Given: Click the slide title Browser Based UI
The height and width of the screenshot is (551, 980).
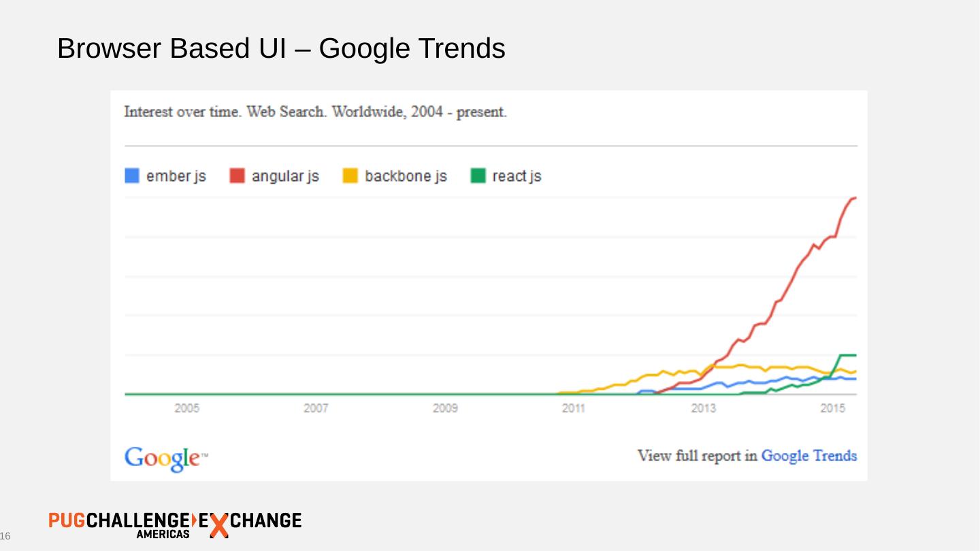Looking at the screenshot, I should (x=281, y=48).
